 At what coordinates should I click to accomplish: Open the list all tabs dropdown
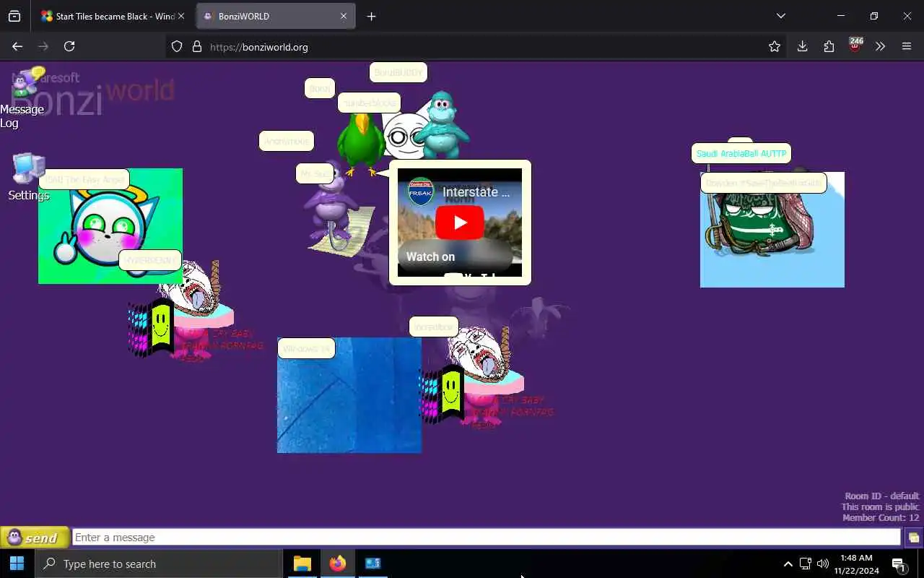point(781,16)
